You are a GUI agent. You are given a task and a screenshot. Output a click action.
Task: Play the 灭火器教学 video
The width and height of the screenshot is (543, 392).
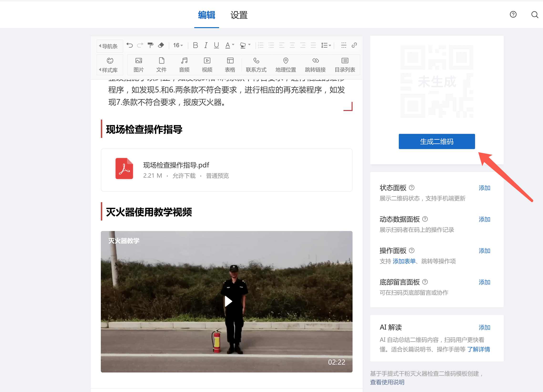coord(228,301)
